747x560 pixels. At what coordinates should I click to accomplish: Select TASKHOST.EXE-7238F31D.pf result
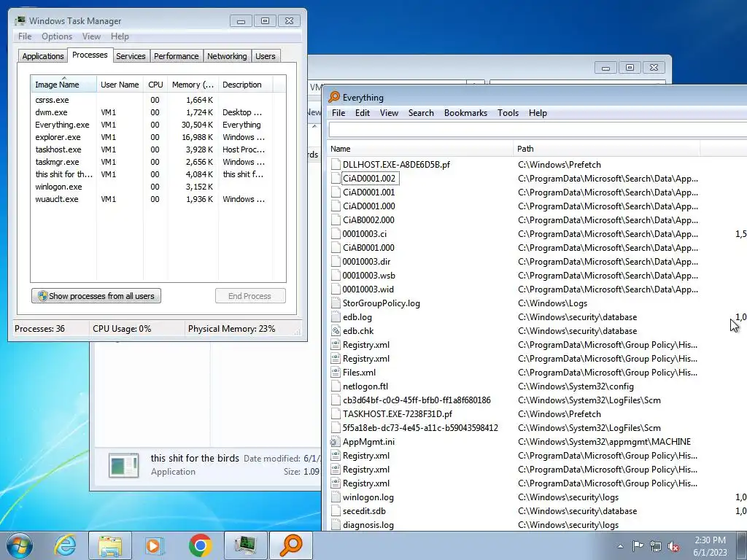pyautogui.click(x=398, y=414)
